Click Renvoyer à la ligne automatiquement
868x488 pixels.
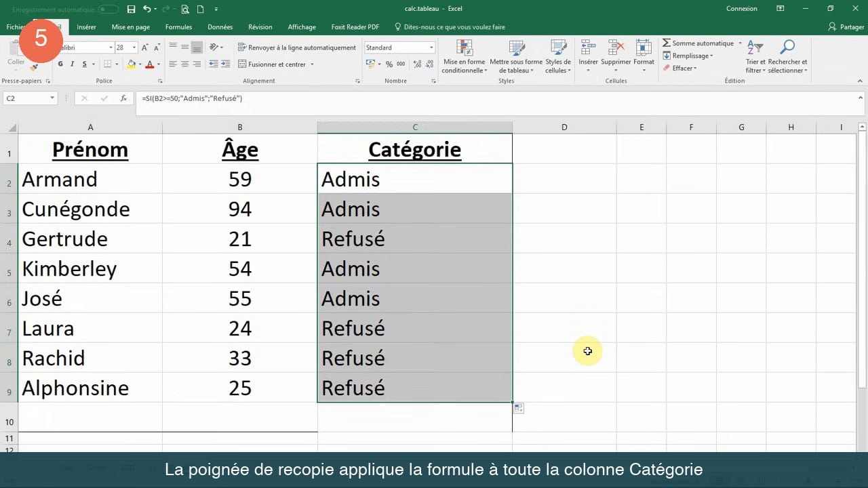[296, 47]
